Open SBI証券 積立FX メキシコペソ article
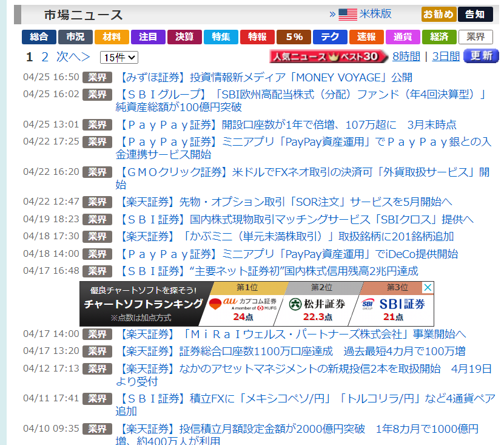The height and width of the screenshot is (445, 504). [305, 405]
